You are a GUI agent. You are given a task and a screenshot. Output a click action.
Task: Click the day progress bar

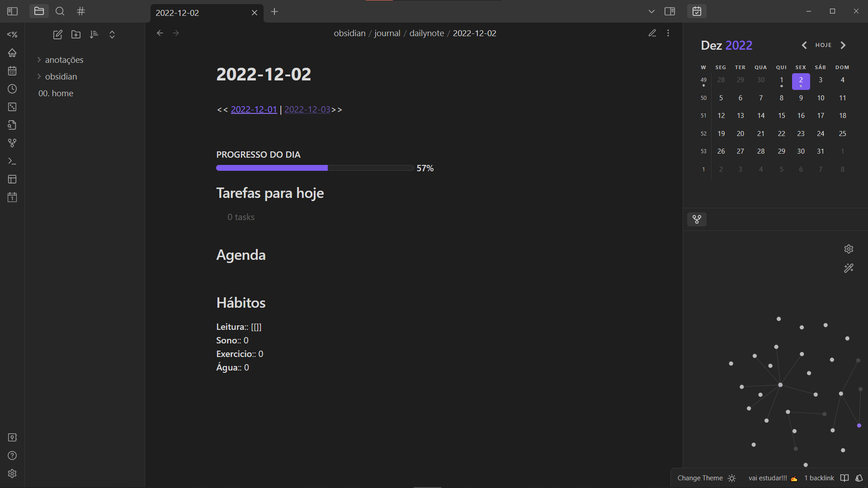pos(315,168)
